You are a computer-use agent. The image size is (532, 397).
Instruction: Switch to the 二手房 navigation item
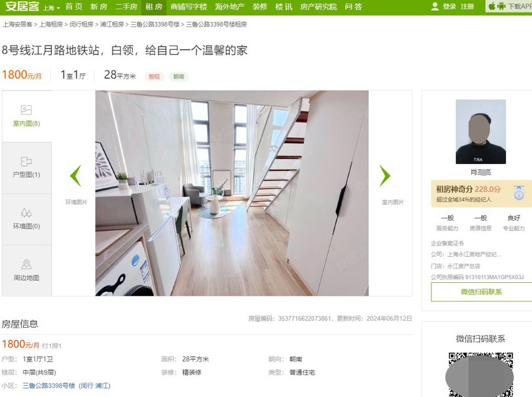[x=126, y=7]
